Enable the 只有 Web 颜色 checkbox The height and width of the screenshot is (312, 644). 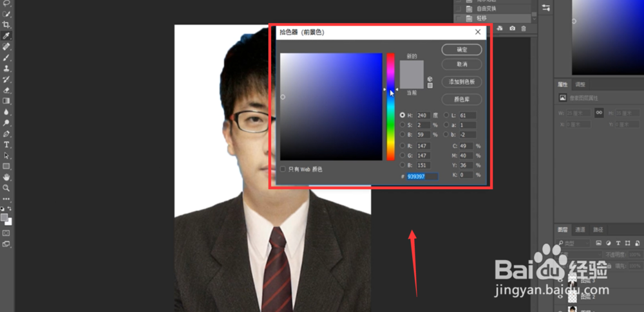point(283,169)
